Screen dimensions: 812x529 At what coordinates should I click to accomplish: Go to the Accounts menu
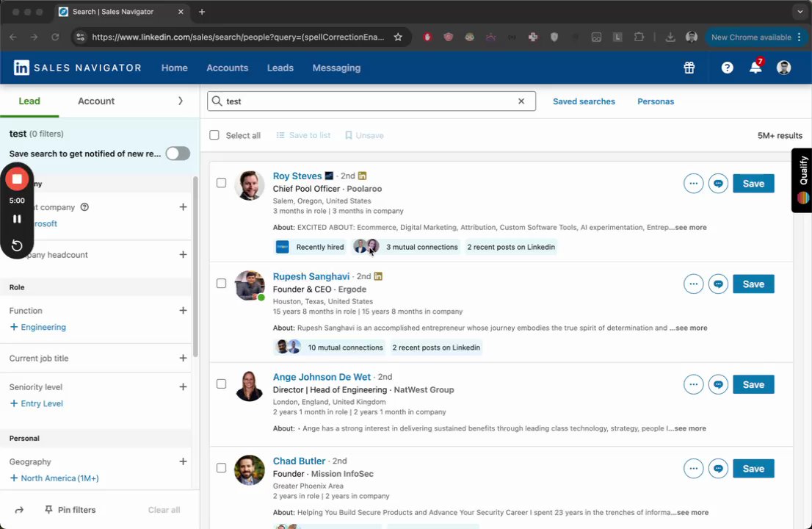pyautogui.click(x=228, y=68)
